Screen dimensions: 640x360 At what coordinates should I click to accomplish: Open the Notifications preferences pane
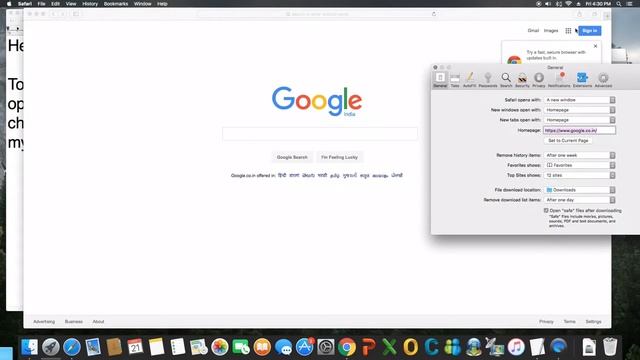pos(559,80)
